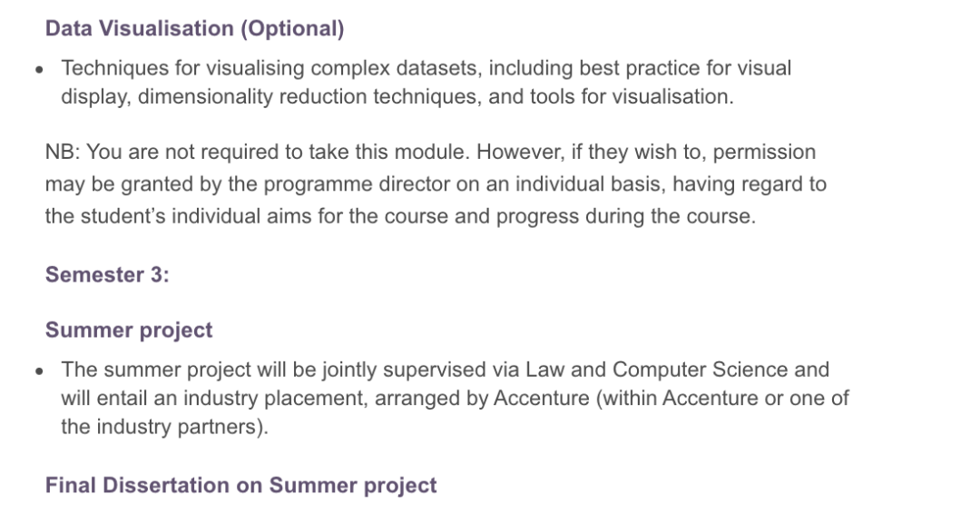Click the Summer project heading

click(129, 331)
